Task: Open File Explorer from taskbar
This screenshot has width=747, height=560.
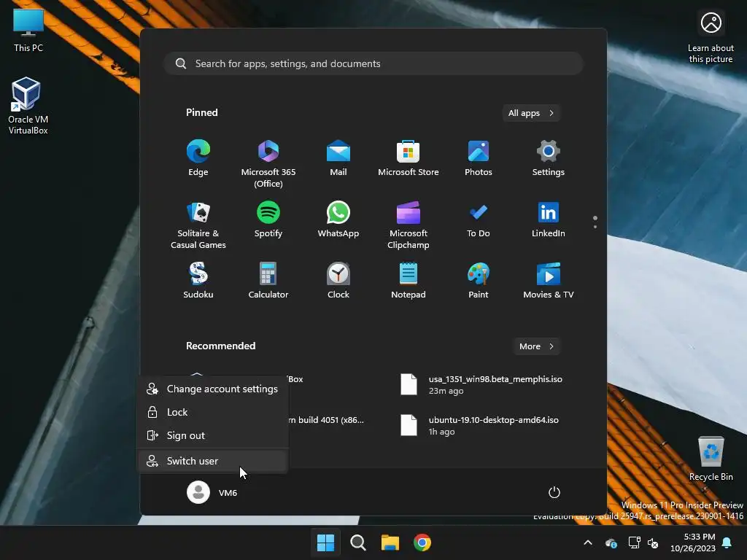Action: coord(390,542)
